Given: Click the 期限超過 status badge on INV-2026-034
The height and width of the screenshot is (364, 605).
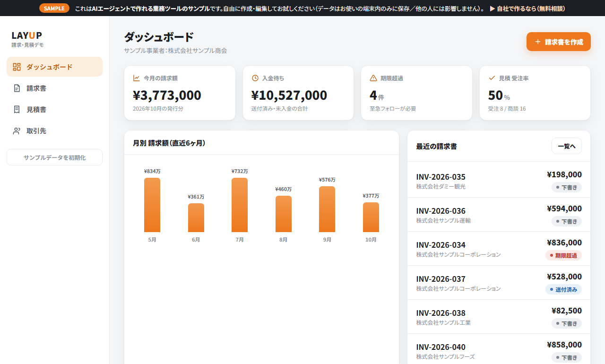Looking at the screenshot, I should (563, 255).
